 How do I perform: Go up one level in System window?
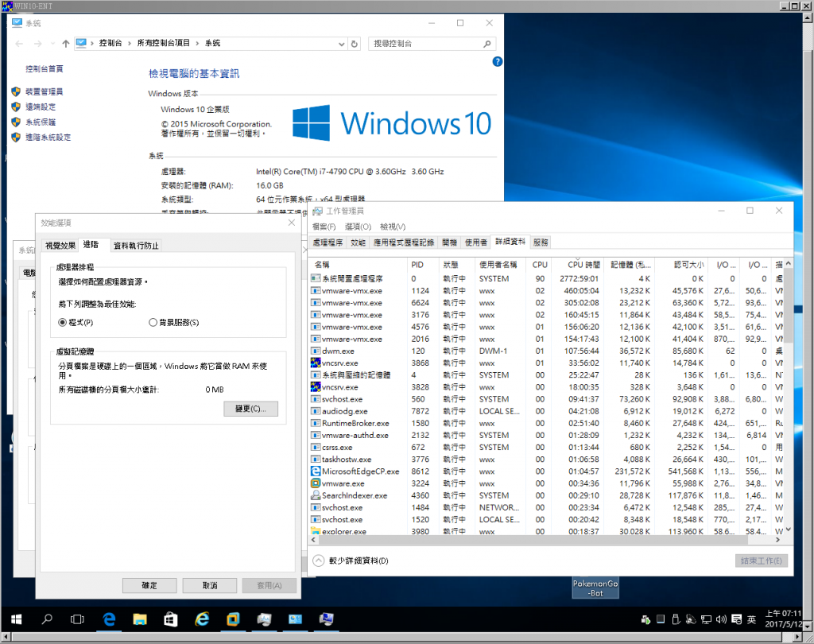click(x=65, y=44)
